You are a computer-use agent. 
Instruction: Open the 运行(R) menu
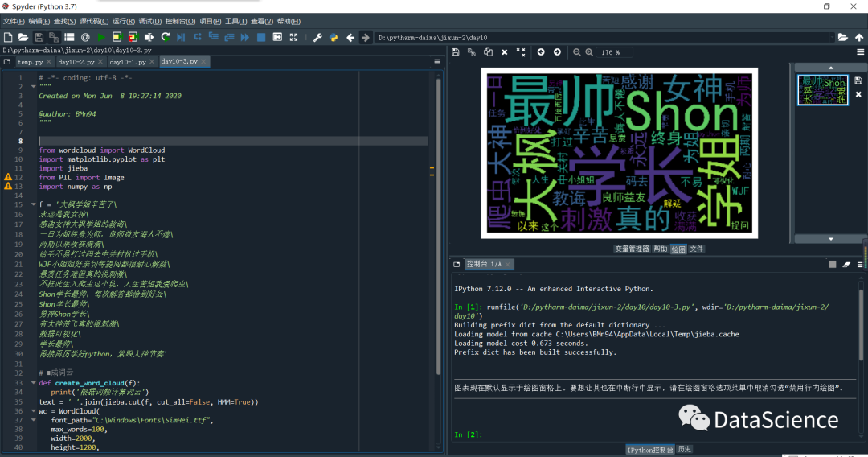click(123, 21)
